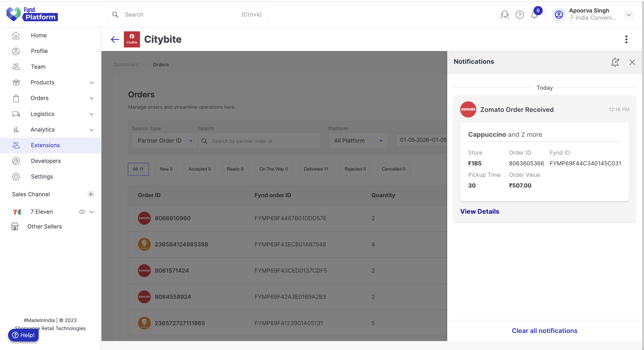Open the Partner Order ID dropdown

point(165,141)
